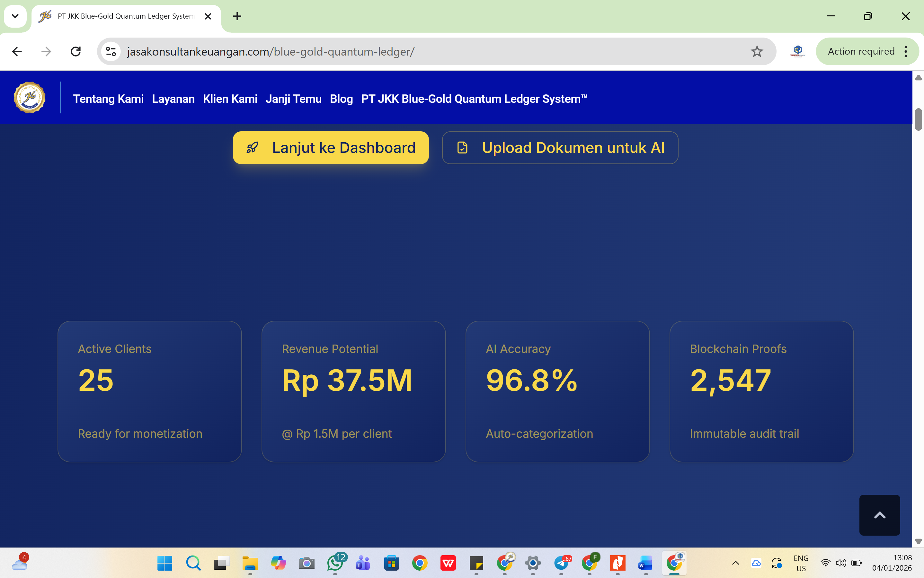Reload the page with the refresh icon
Viewport: 924px width, 578px height.
click(76, 51)
